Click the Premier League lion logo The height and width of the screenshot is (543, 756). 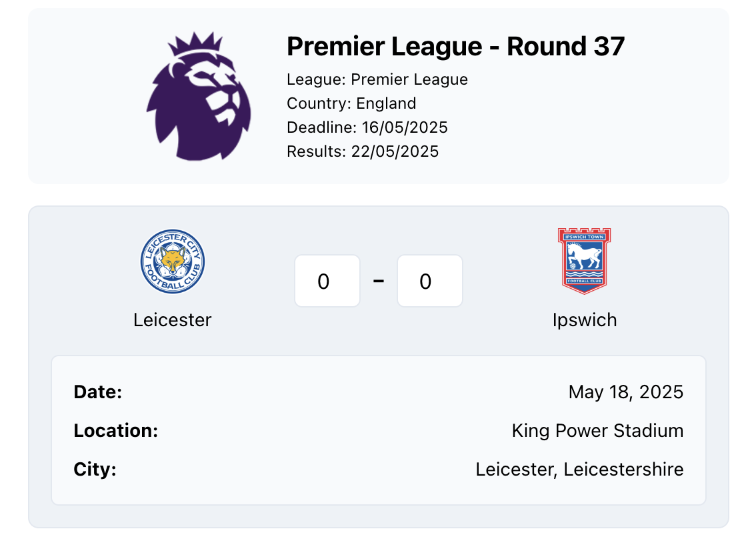point(199,96)
